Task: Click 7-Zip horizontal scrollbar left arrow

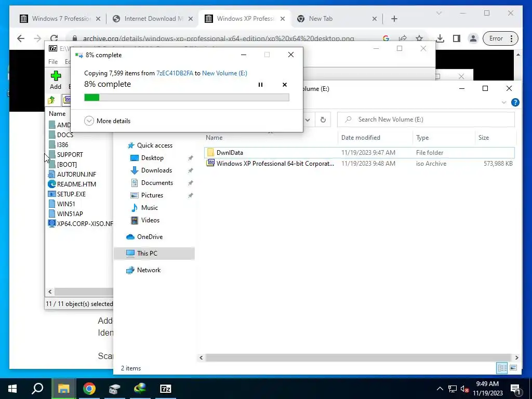Action: [x=50, y=291]
